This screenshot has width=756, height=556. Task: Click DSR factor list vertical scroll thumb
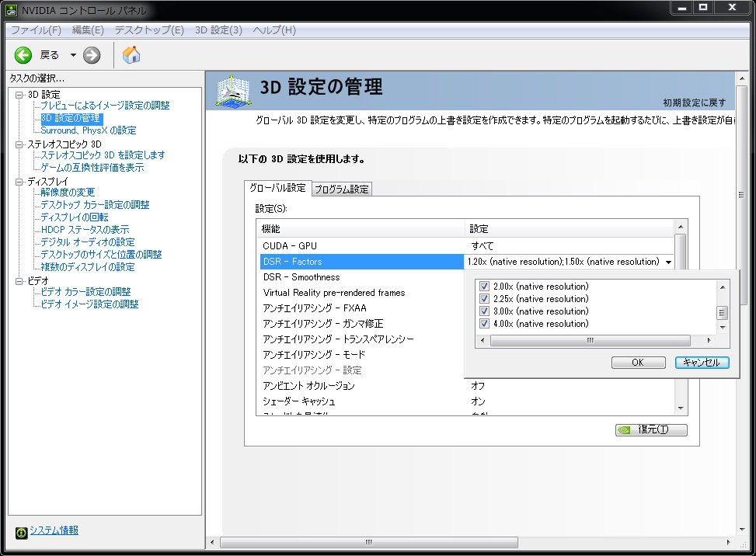[723, 313]
